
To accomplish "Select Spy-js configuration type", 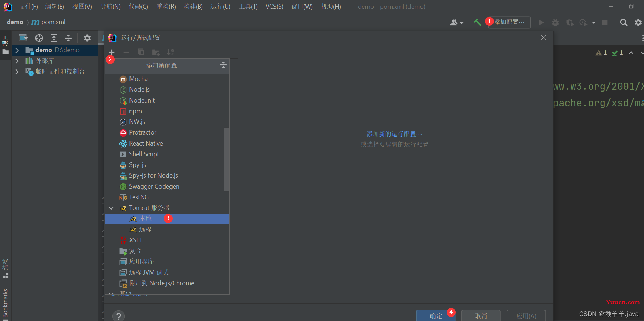I will click(x=167, y=165).
